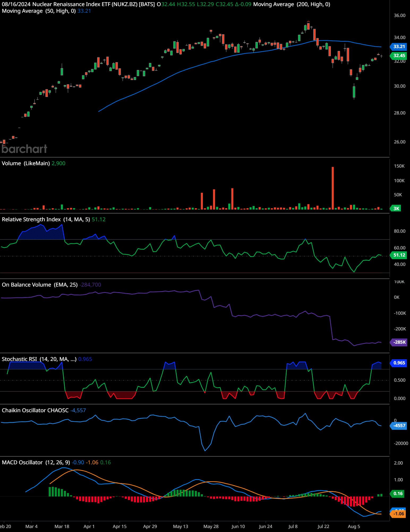Click the -284,700 On Balance Volume value
The width and height of the screenshot is (410, 532).
coord(90,285)
